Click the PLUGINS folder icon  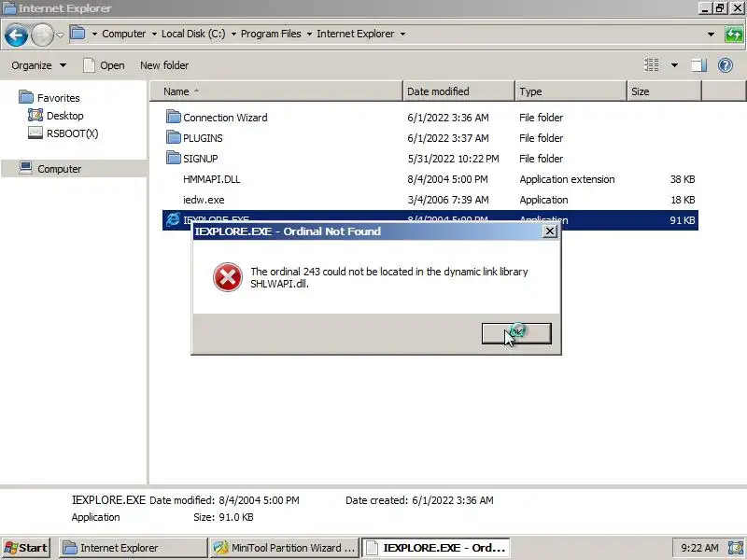174,137
